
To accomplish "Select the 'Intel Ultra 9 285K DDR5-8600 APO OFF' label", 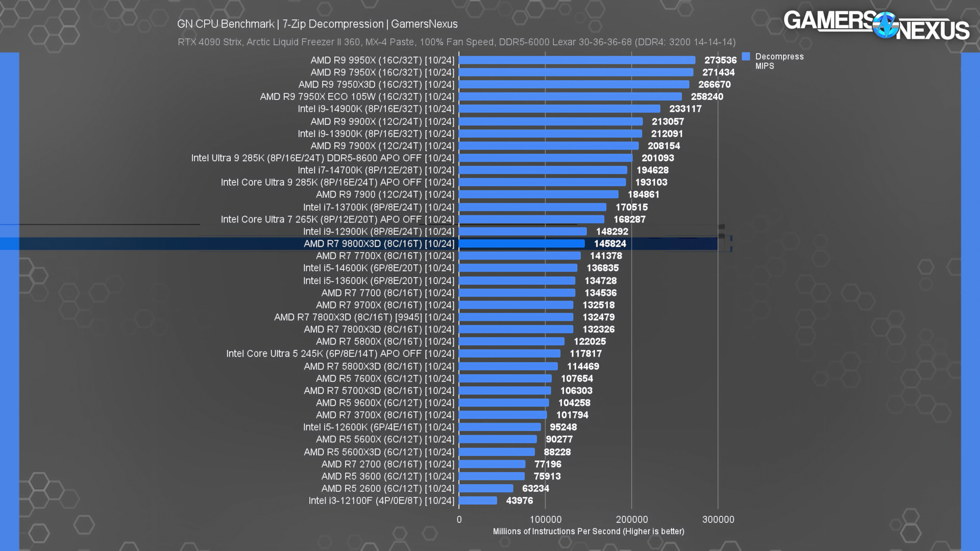I will pos(323,158).
